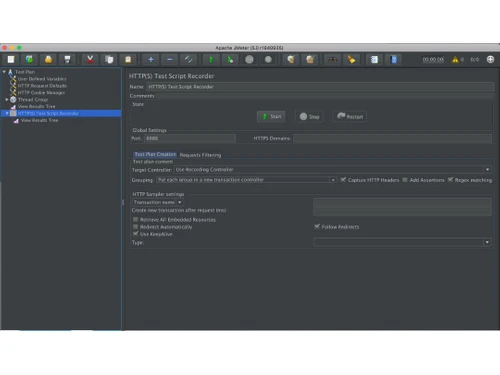Image resolution: width=500 pixels, height=375 pixels.
Task: Click the Start no pauses toolbar icon
Action: pyautogui.click(x=230, y=60)
